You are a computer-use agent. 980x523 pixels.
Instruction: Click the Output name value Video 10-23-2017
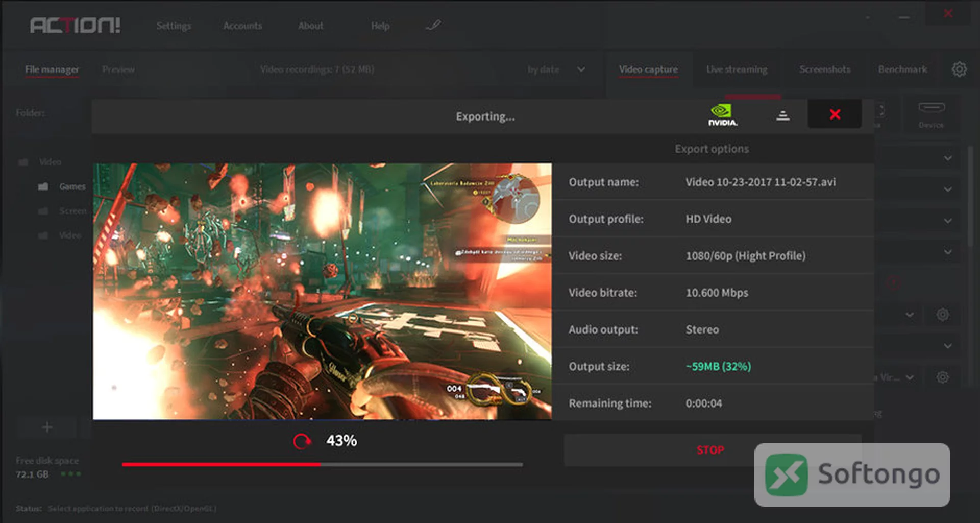tap(761, 182)
